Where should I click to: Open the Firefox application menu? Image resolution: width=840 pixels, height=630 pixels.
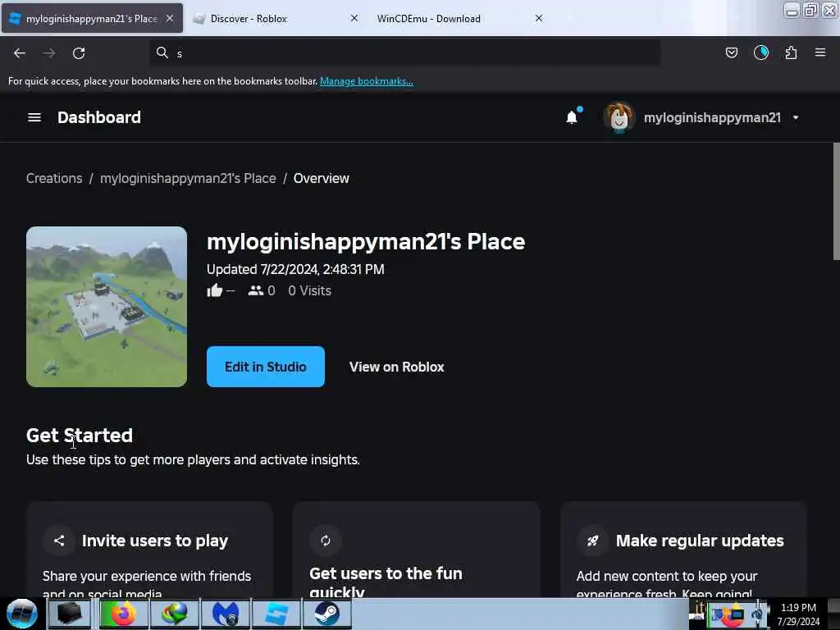(820, 52)
